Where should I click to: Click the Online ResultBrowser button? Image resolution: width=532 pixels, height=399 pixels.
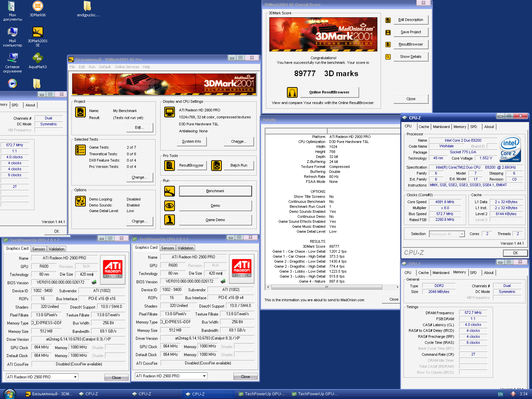[x=330, y=92]
